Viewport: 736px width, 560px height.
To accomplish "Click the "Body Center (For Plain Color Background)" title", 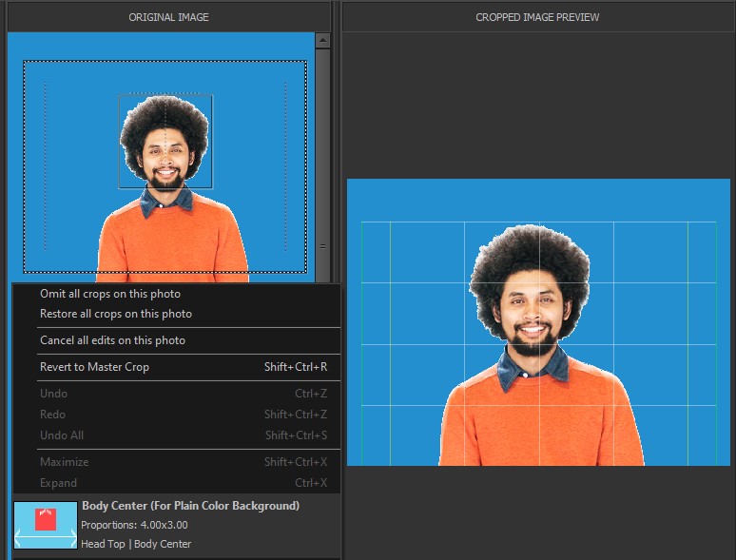I will 190,506.
